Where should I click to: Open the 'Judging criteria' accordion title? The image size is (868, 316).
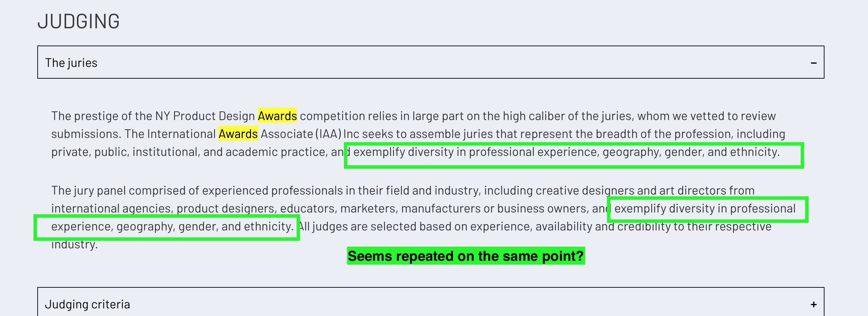pyautogui.click(x=87, y=304)
